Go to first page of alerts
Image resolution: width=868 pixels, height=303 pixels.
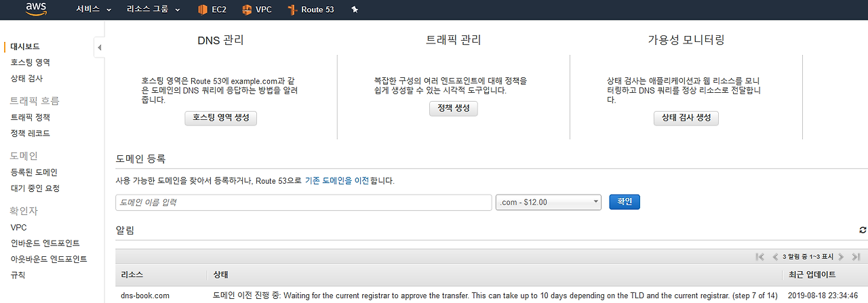pyautogui.click(x=759, y=257)
